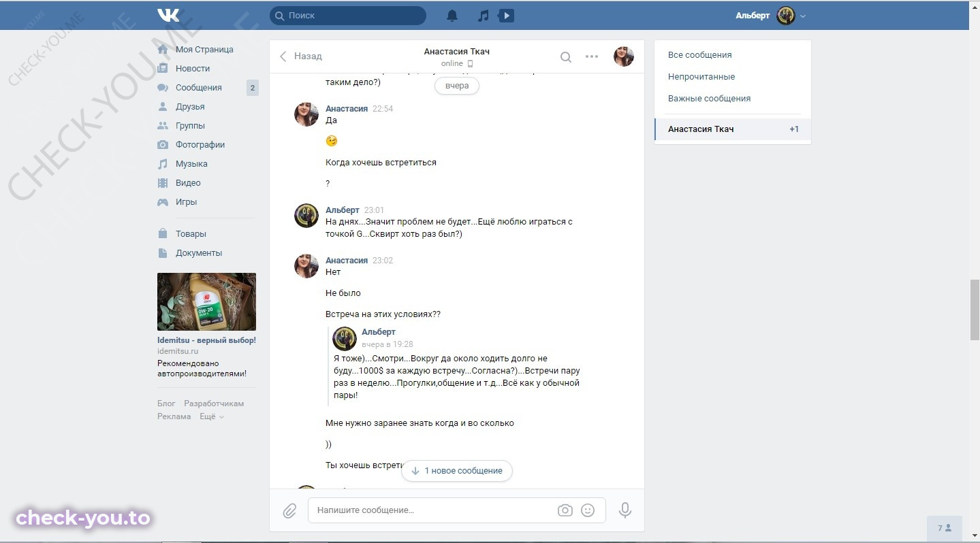Expand the Альберт profile menu arrow
This screenshot has width=980, height=543.
click(803, 16)
